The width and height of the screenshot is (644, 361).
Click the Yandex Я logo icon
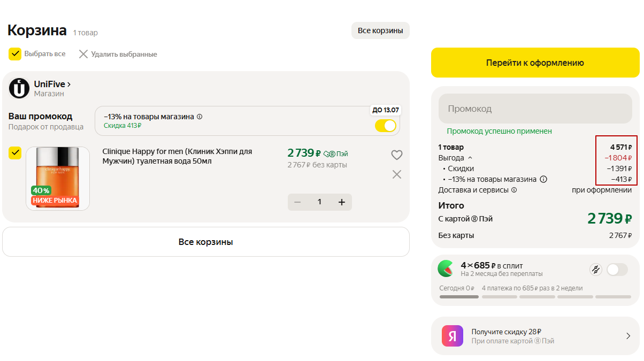(x=453, y=336)
